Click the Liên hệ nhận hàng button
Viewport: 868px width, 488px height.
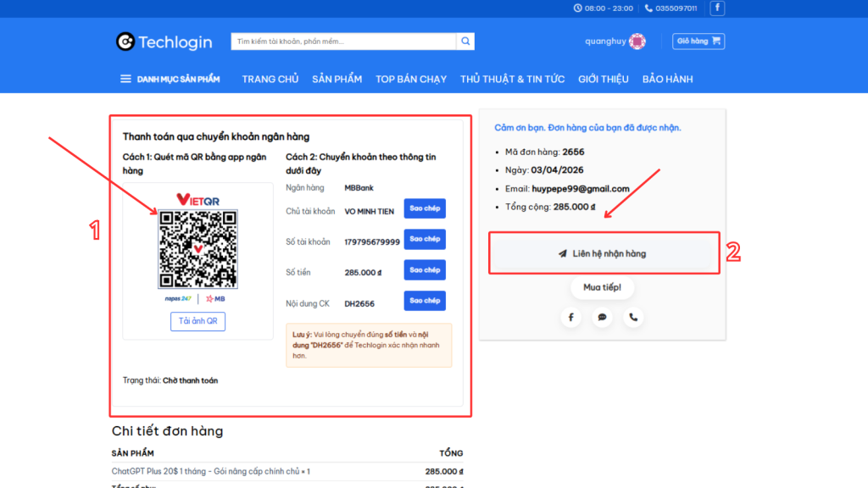pos(604,253)
